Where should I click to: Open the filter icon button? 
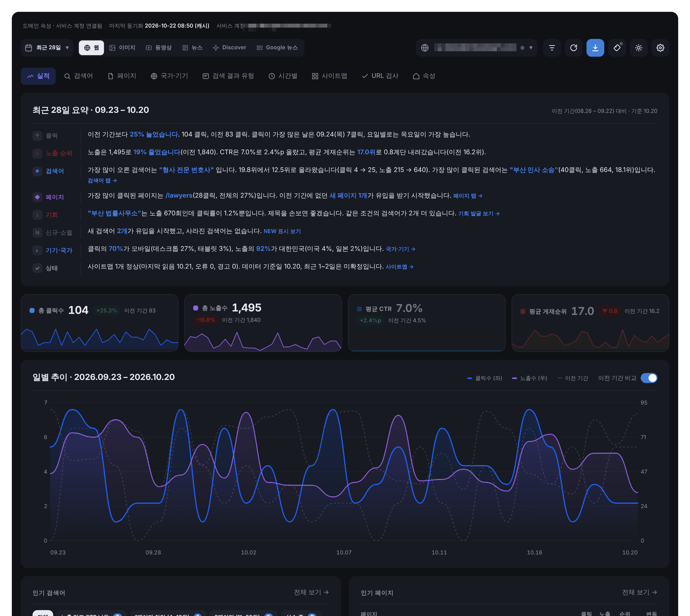(x=552, y=48)
